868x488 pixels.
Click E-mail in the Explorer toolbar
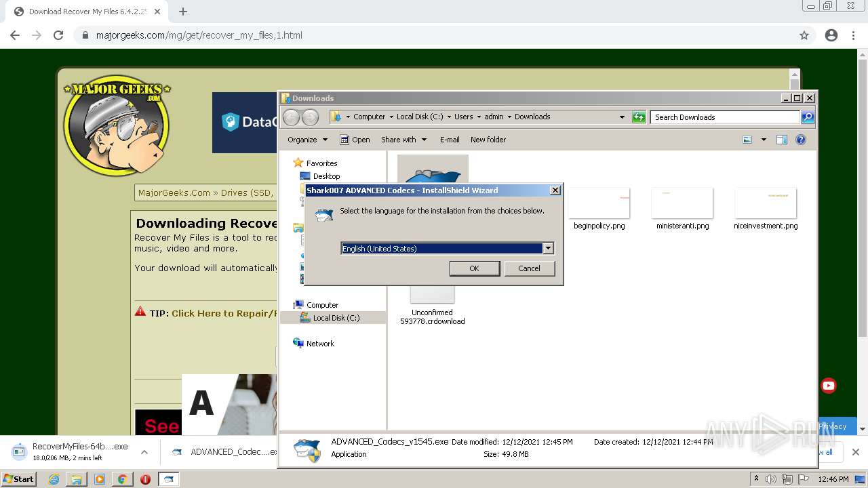(450, 140)
